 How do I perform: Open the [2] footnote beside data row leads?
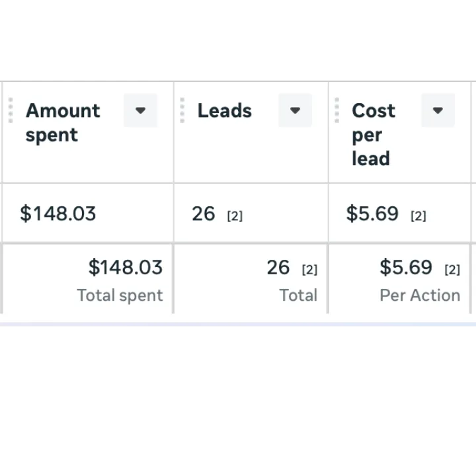coord(235,216)
